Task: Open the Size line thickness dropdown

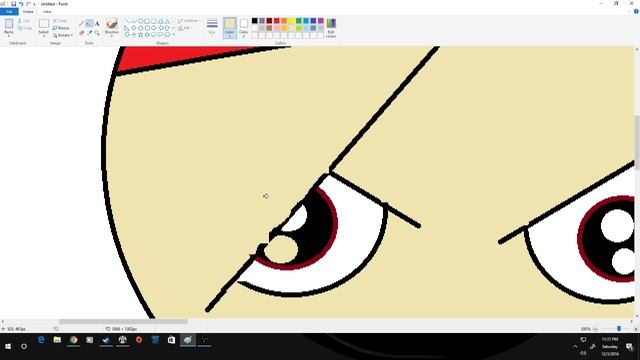Action: [212, 27]
